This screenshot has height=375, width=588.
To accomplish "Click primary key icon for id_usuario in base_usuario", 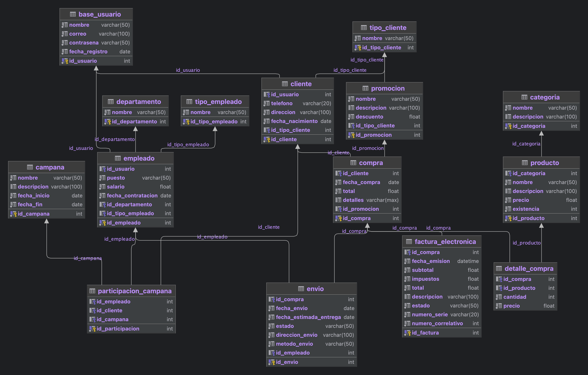I will [x=65, y=61].
